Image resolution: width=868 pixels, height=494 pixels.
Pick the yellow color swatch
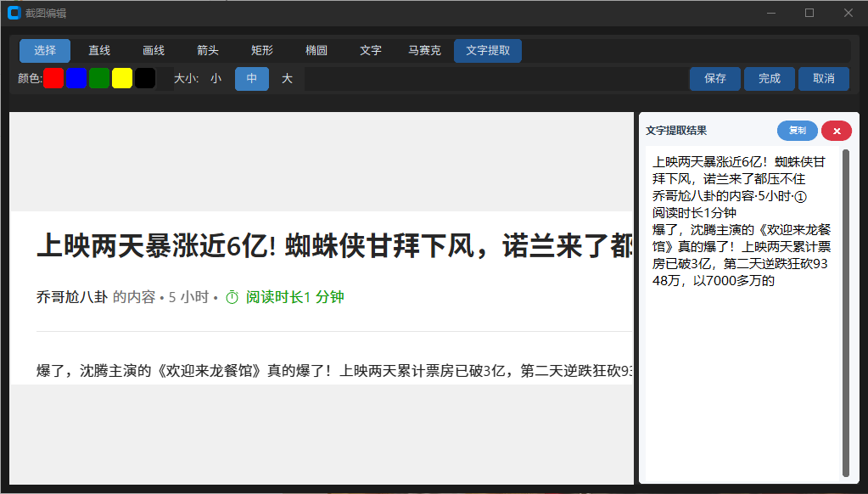click(x=122, y=79)
